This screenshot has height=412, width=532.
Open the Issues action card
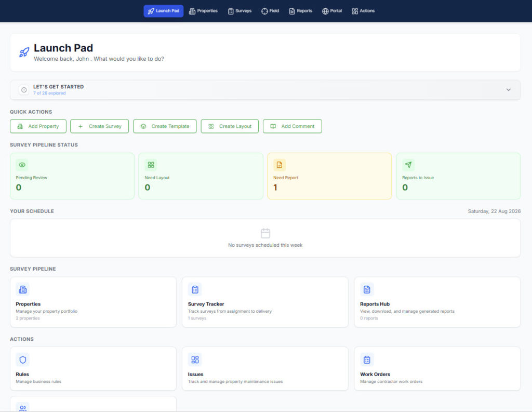[x=265, y=368]
